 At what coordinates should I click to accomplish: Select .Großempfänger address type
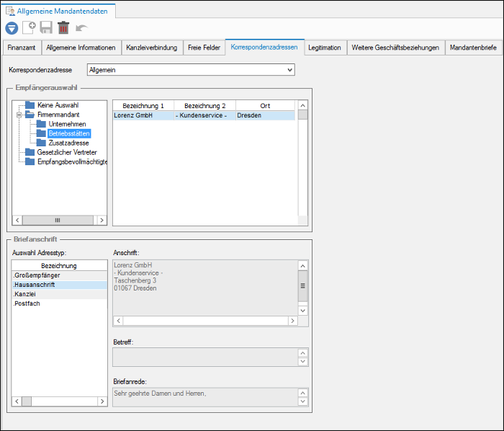(59, 275)
